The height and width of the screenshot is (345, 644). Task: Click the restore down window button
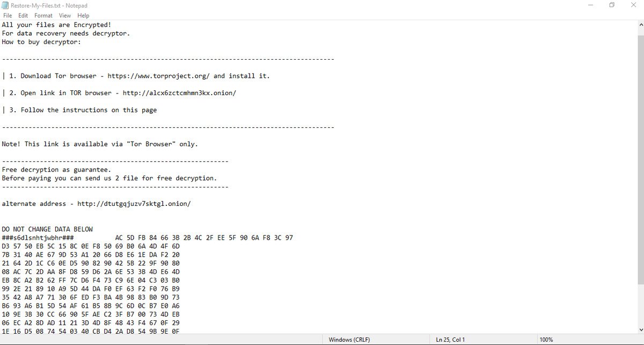click(612, 5)
